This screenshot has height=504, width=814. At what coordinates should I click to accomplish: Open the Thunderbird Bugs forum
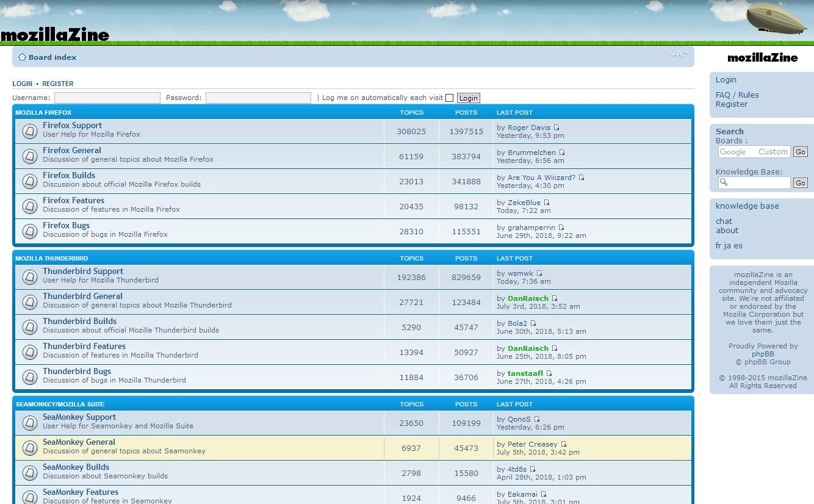(77, 372)
